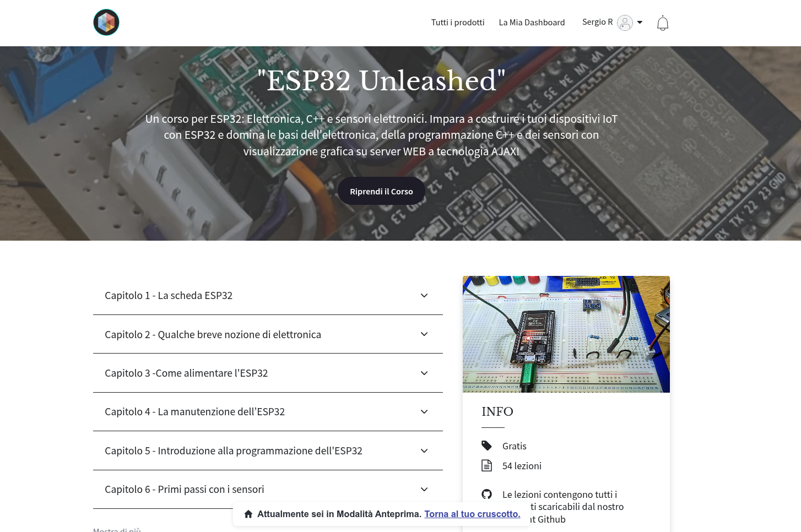The width and height of the screenshot is (801, 532).
Task: Select Tutti i prodotti in the navigation
Action: pyautogui.click(x=458, y=22)
